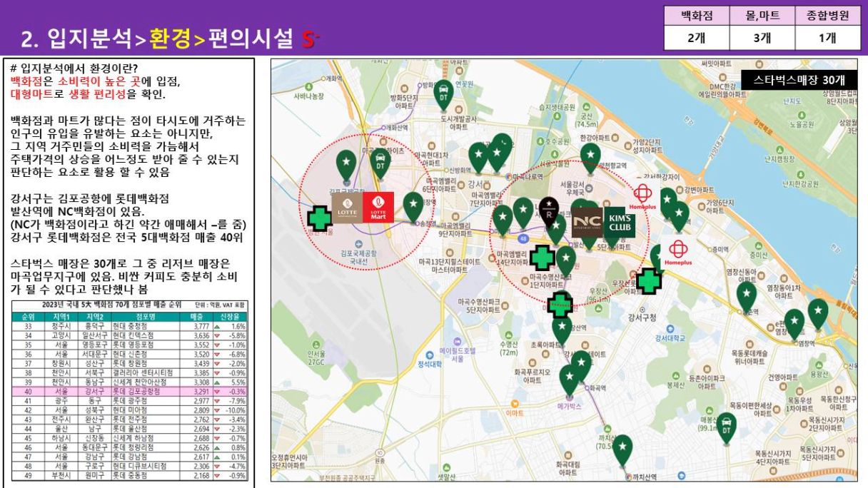Click the Starbucks DT pin near 방화5단지

pos(443,93)
